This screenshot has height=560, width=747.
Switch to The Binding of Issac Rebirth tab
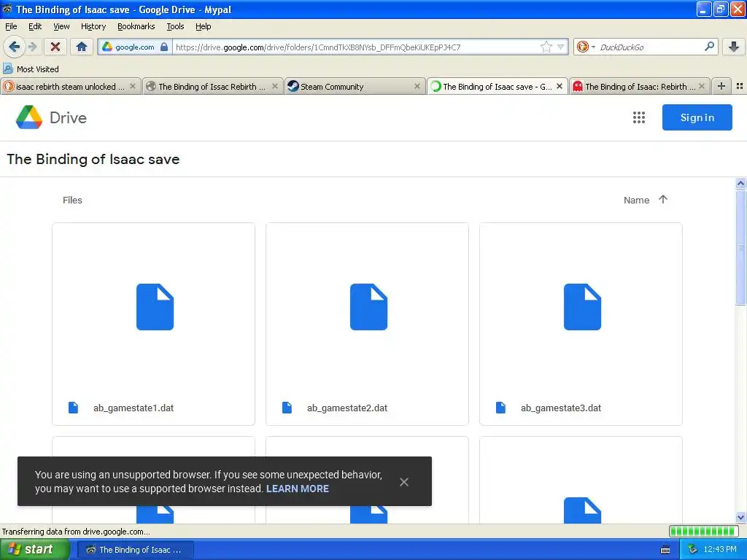(x=212, y=86)
